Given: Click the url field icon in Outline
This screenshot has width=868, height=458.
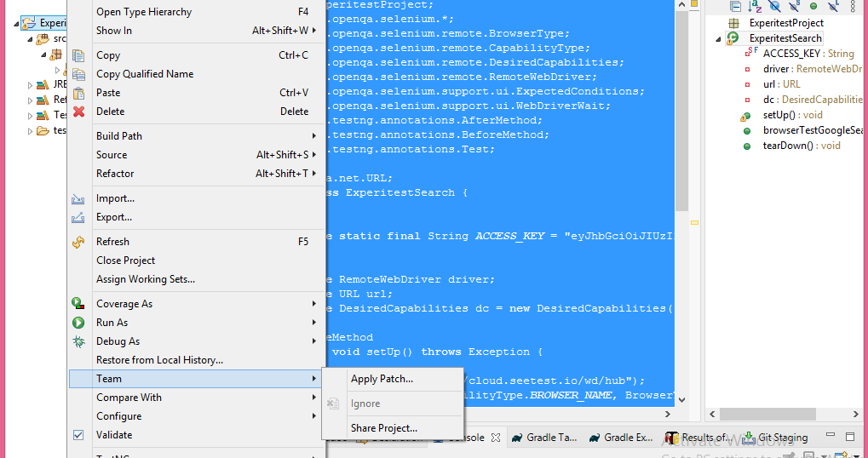Looking at the screenshot, I should tap(747, 84).
